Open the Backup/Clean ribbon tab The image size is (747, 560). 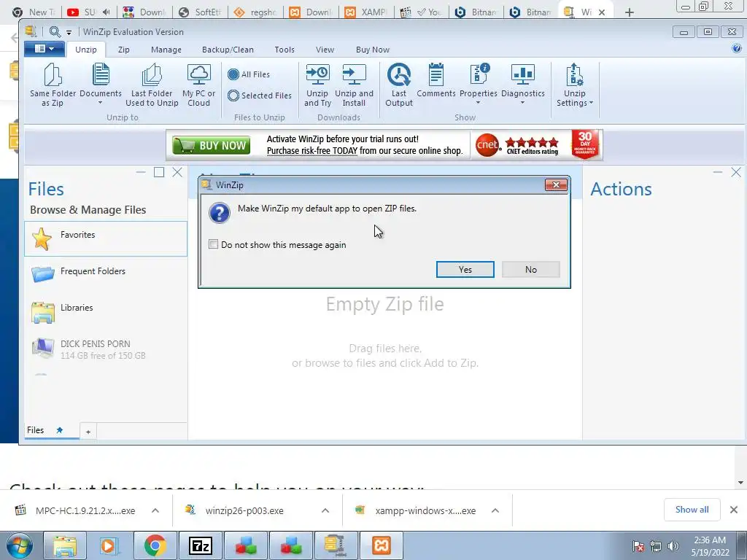[228, 50]
